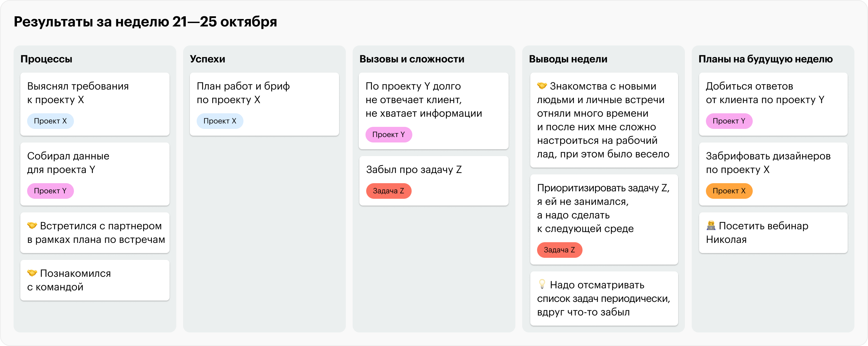Click the handshake emoji on the 'Знакомства с новыми людьми' card
Screen dimensions: 868x346
click(x=542, y=85)
